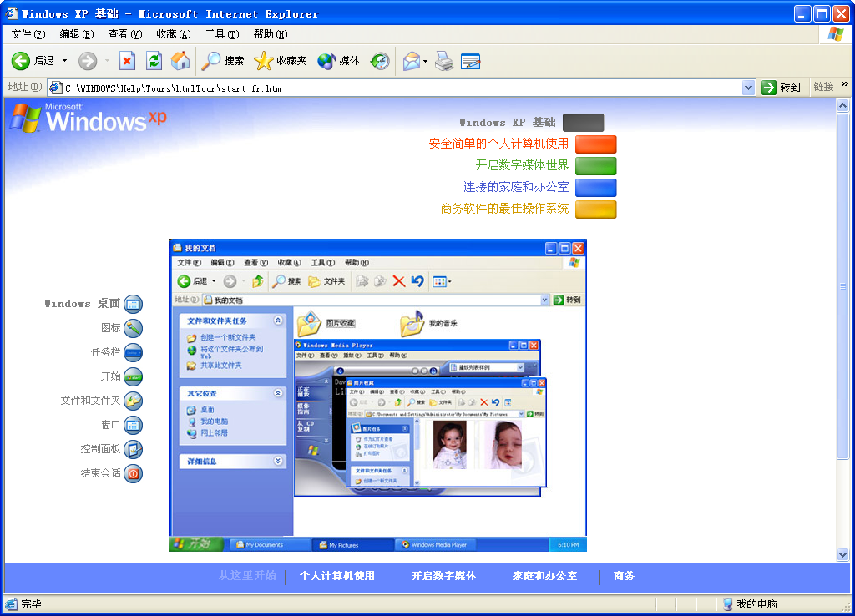Click the 控制面板 text label
The height and width of the screenshot is (616, 855).
tap(100, 448)
